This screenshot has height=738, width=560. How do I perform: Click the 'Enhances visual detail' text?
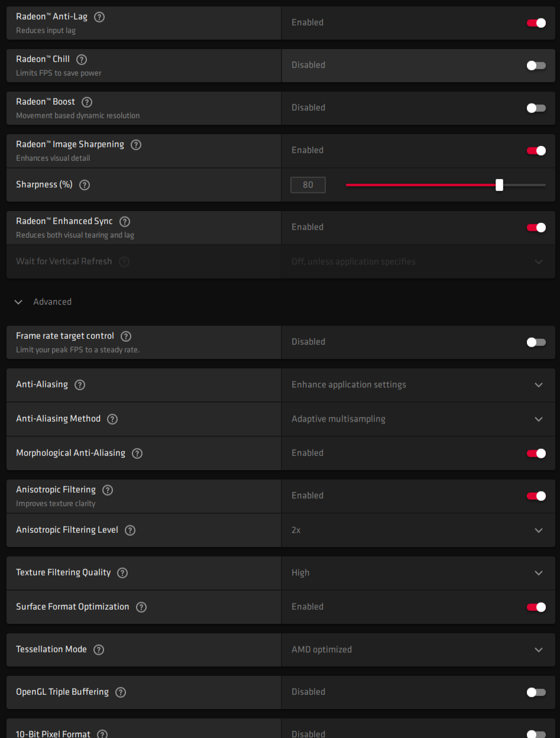[x=53, y=158]
